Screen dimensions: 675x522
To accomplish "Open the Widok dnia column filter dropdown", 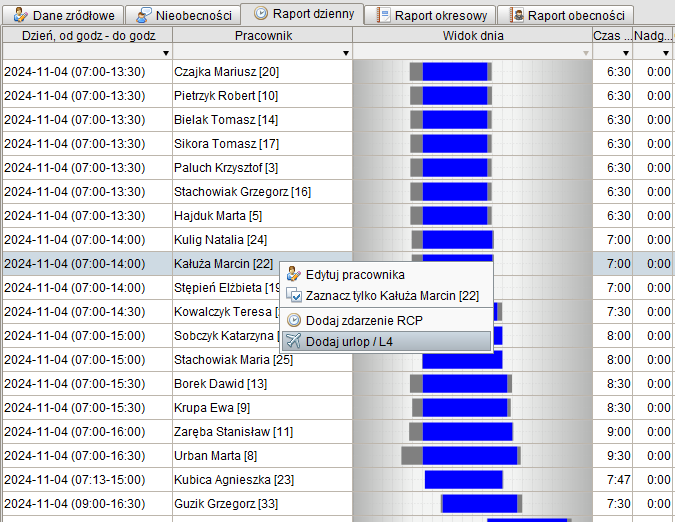I will coord(586,52).
